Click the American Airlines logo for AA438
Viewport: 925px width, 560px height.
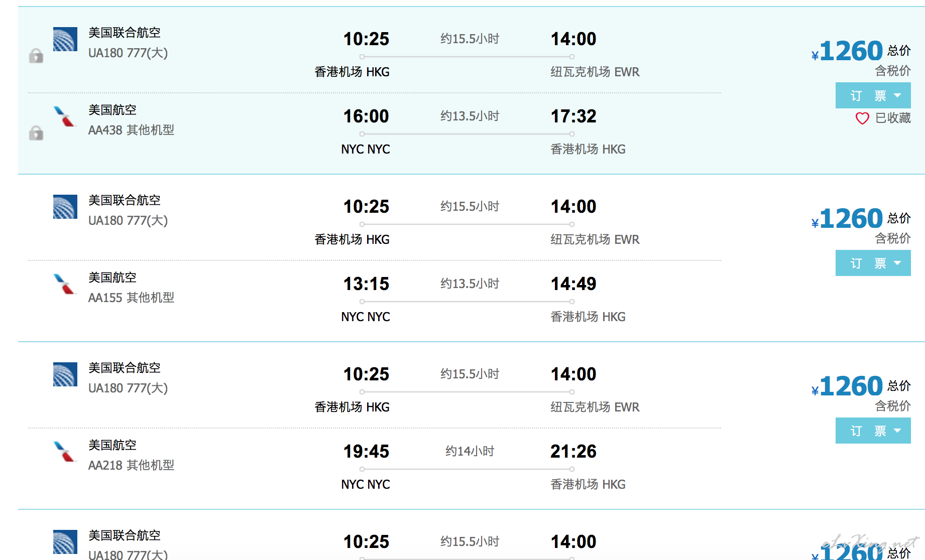point(65,116)
